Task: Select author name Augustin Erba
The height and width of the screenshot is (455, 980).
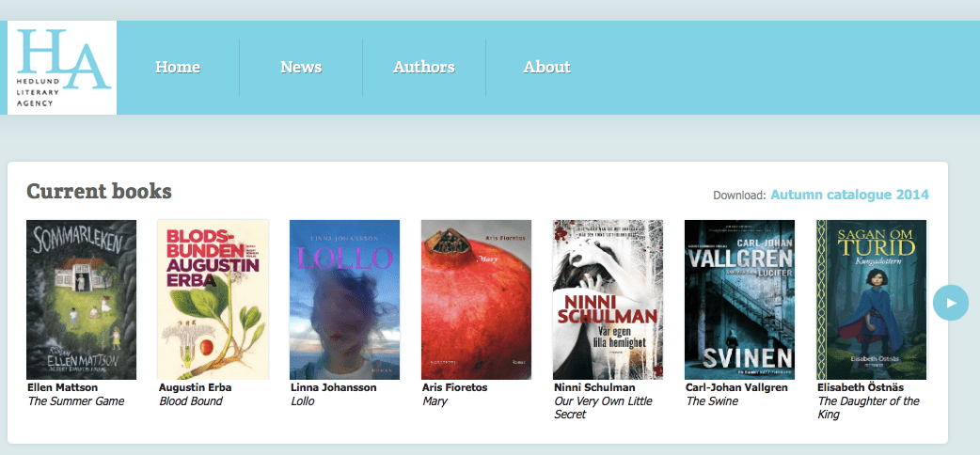Action: [195, 387]
